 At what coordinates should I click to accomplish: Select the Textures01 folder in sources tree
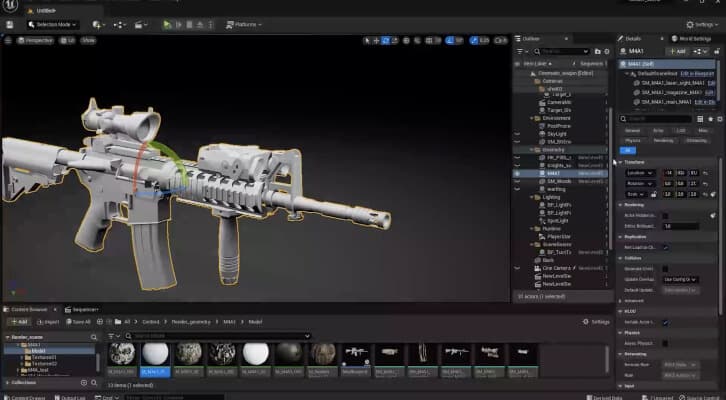pyautogui.click(x=44, y=358)
